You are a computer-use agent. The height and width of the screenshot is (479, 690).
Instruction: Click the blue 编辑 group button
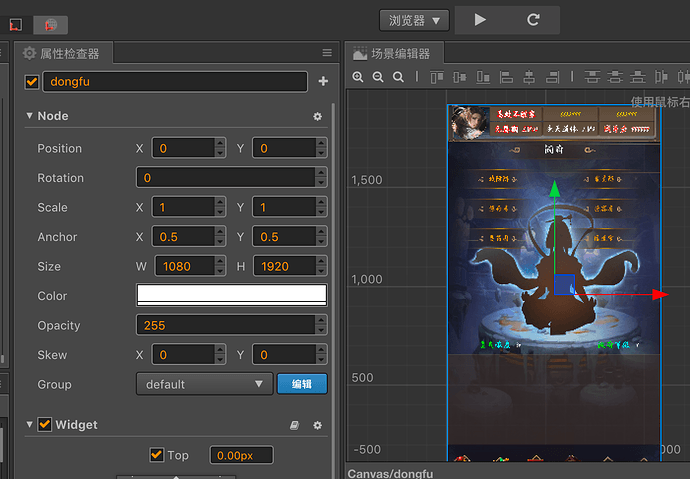click(302, 384)
